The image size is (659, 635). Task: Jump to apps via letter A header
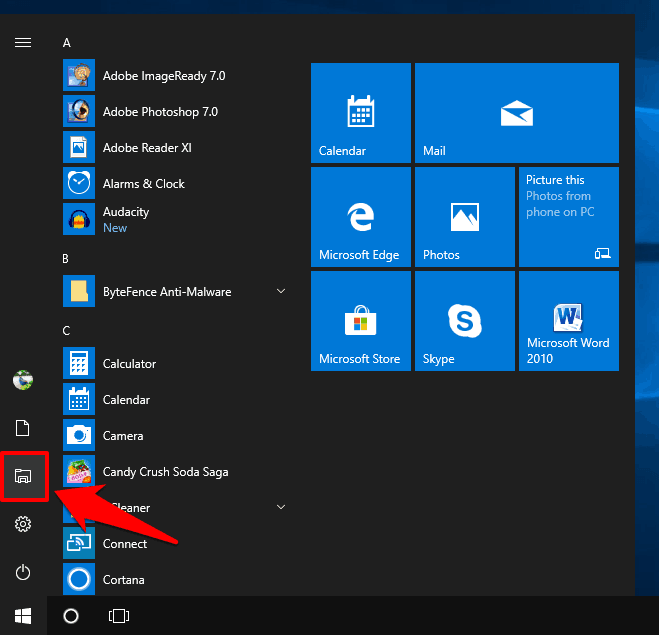pyautogui.click(x=67, y=43)
